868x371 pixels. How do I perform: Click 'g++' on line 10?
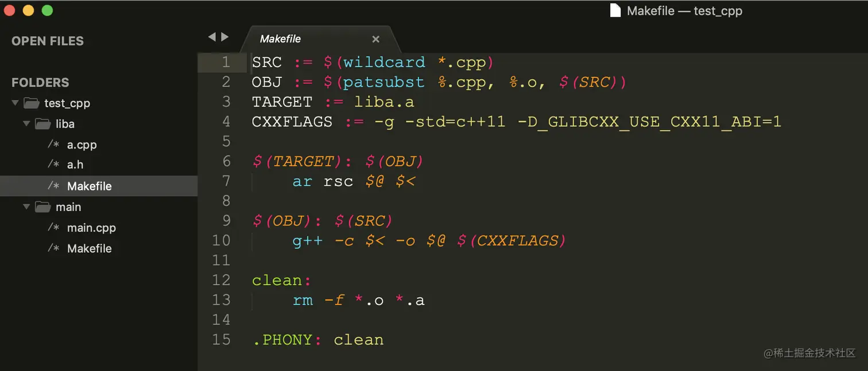tap(307, 241)
